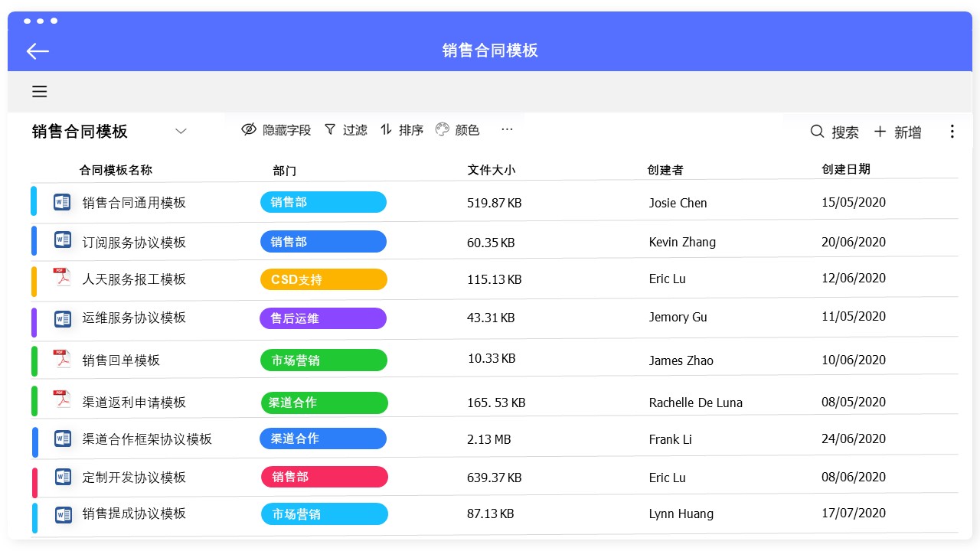Click the PDF icon for 人天服务报工模板
This screenshot has height=551, width=980.
(62, 278)
